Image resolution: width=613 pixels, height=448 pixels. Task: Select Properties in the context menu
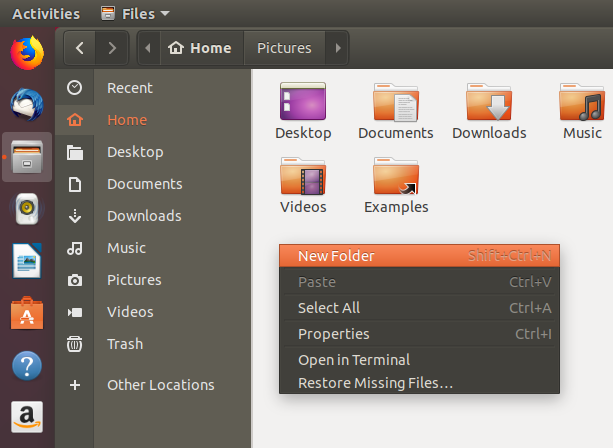(334, 334)
